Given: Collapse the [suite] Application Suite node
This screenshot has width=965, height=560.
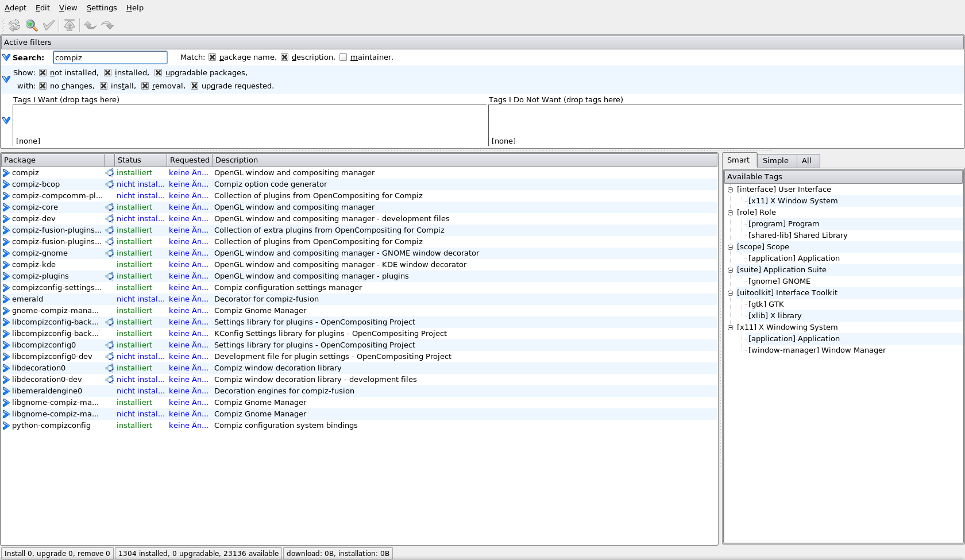Looking at the screenshot, I should (731, 270).
